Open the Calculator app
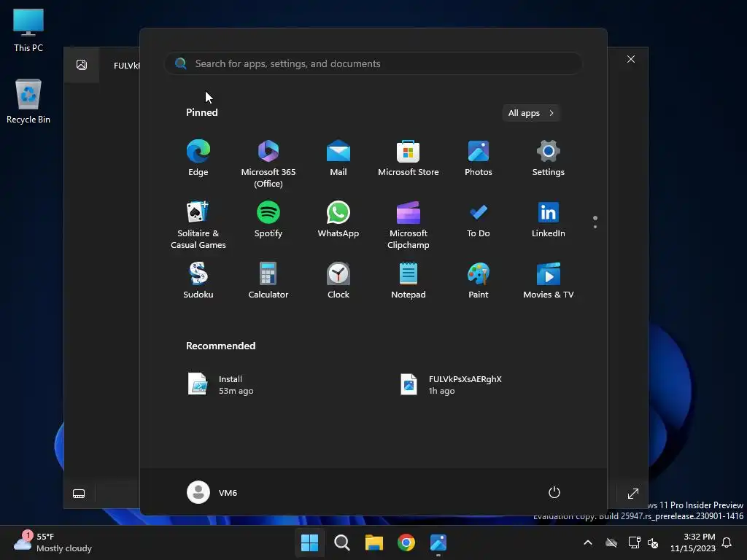The height and width of the screenshot is (560, 747). 268,281
